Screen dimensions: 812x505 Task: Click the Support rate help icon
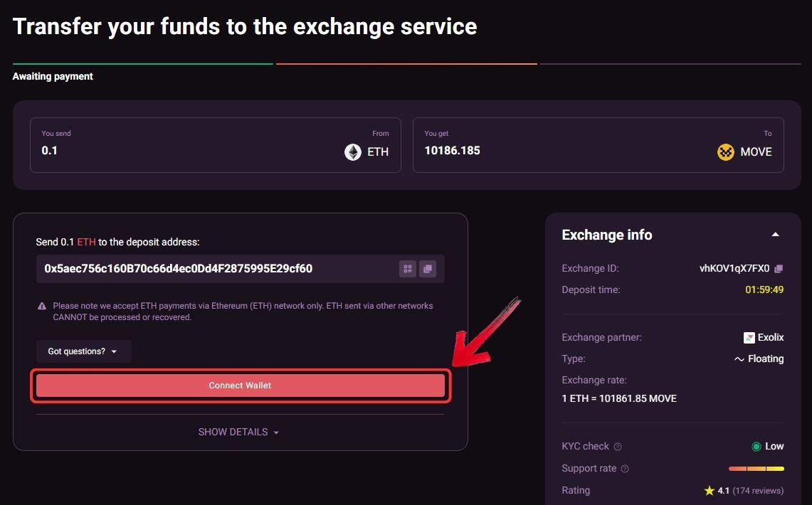(625, 469)
